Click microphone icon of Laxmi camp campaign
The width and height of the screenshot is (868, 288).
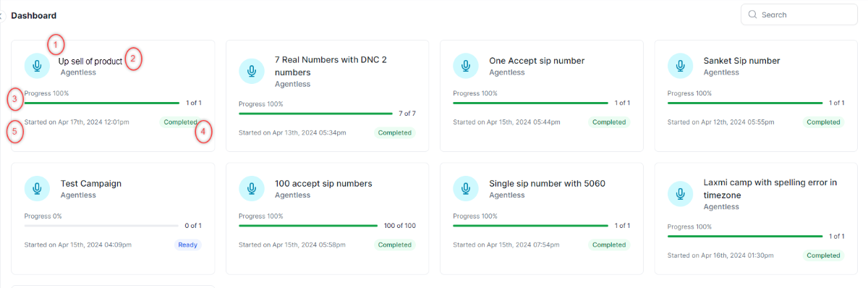(x=680, y=195)
